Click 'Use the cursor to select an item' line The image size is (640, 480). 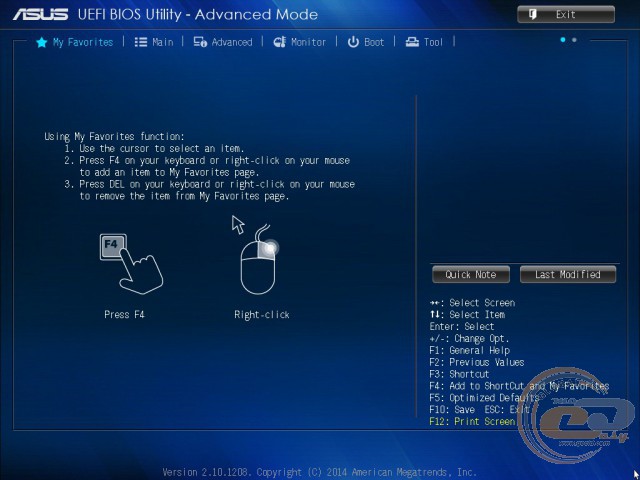[x=154, y=148]
